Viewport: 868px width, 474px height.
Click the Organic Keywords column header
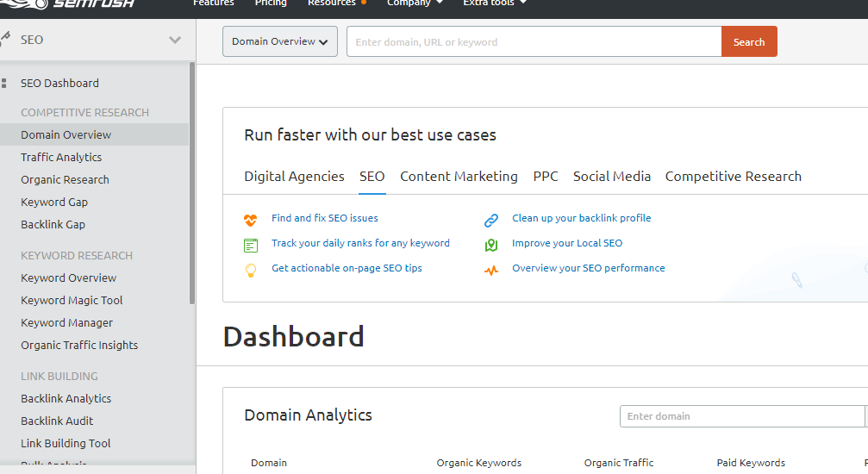479,463
